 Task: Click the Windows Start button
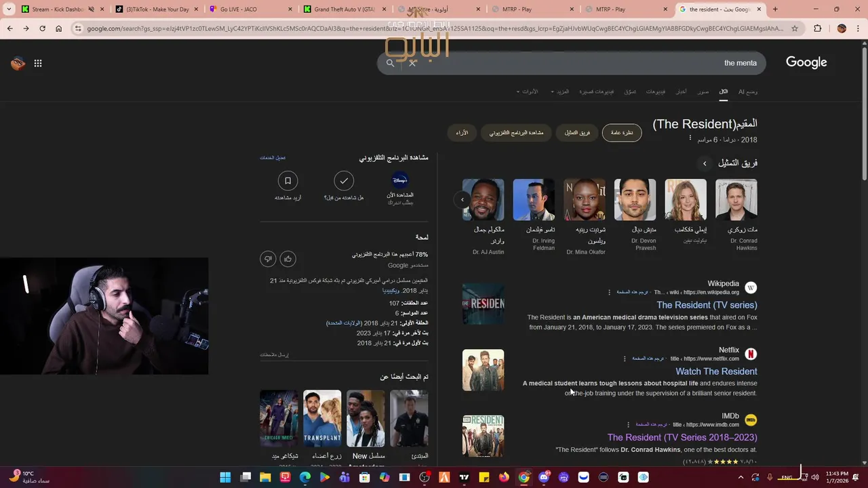(224, 477)
